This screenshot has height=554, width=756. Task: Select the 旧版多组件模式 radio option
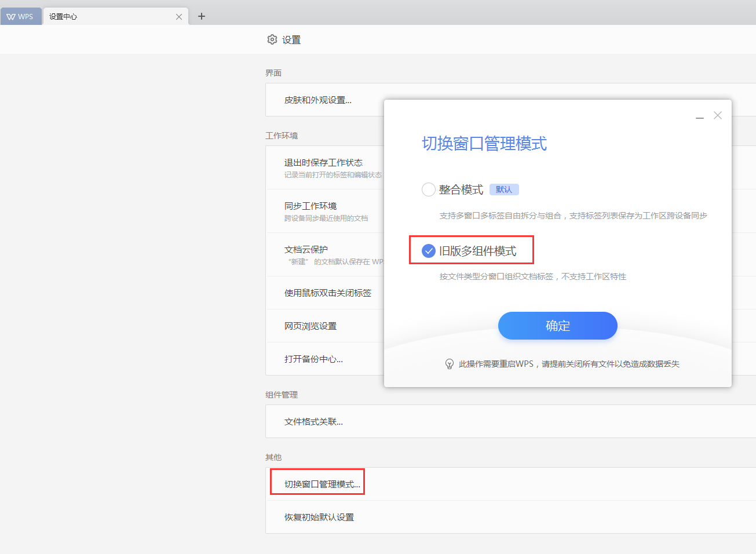pyautogui.click(x=429, y=251)
